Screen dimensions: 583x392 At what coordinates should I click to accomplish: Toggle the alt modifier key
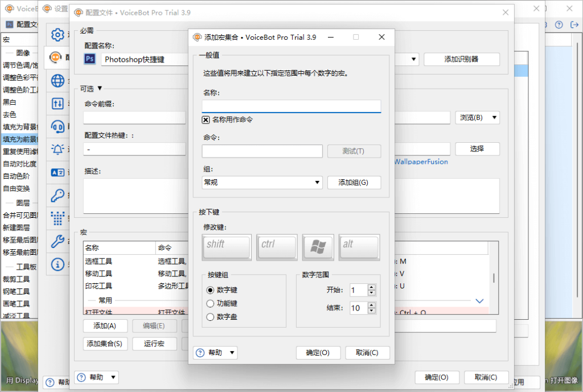point(359,247)
